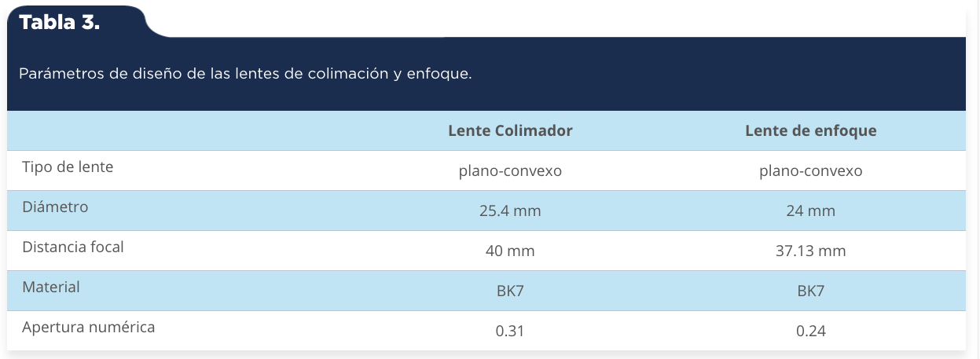
Task: Select the 'Diámetro' row label
Action: (55, 207)
